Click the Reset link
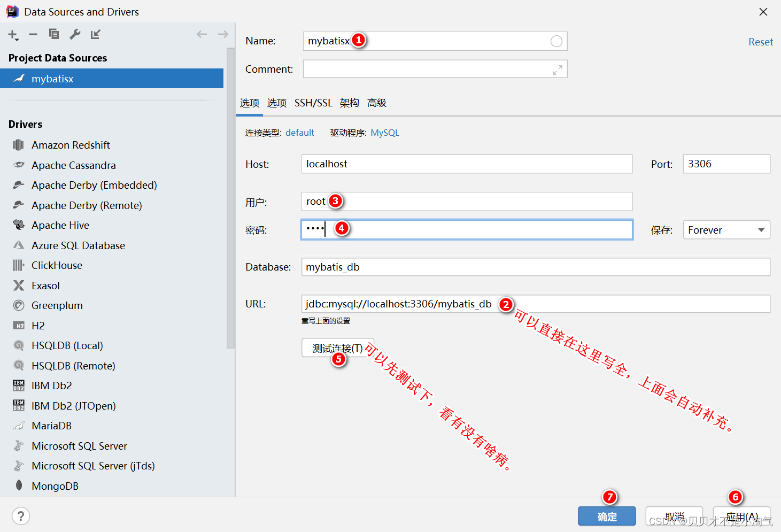Screen dimensions: 781x532 click(x=761, y=42)
